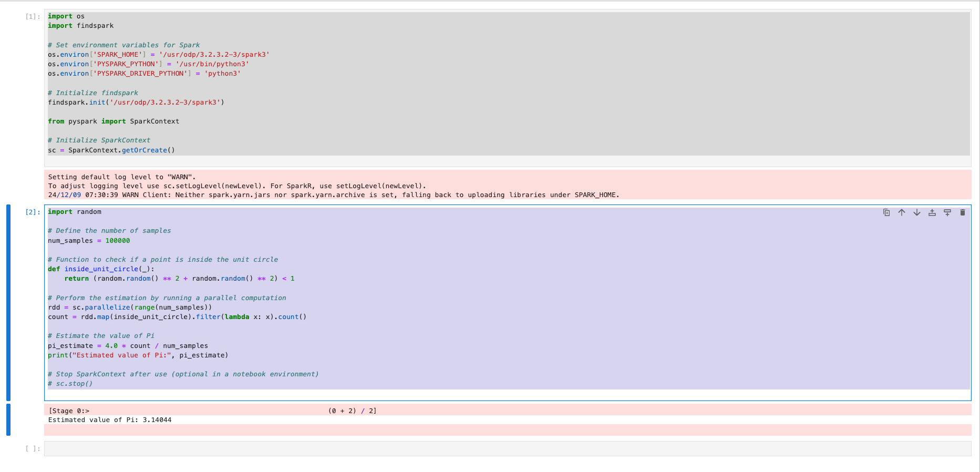Click the PYSPARK_PYTHON environ assignment line
The width and height of the screenshot is (980, 472).
[148, 64]
